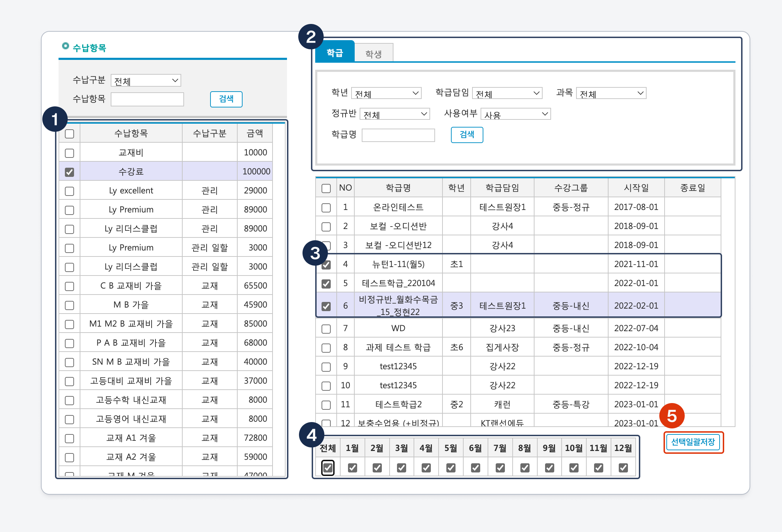Uncheck the 수강료 row checkbox
This screenshot has width=782, height=532.
pyautogui.click(x=69, y=172)
